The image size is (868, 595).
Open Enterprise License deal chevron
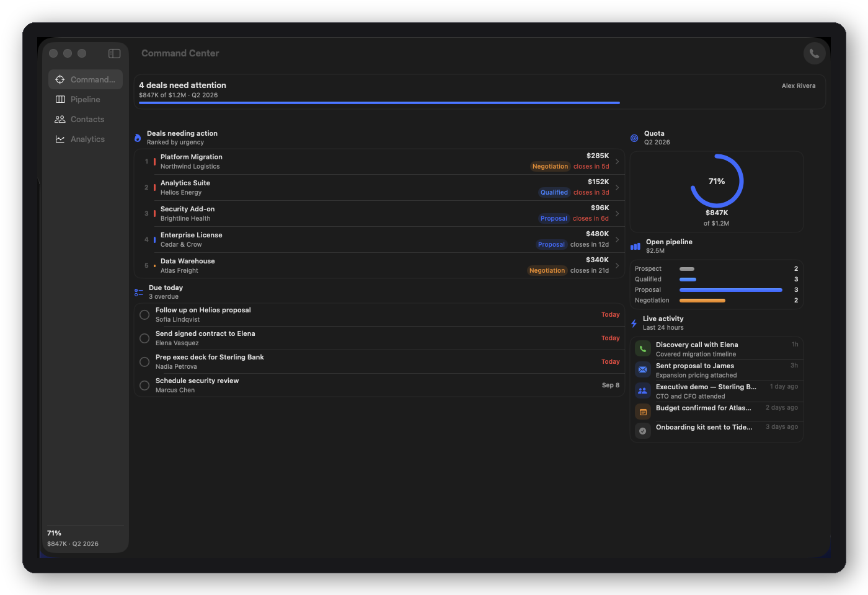point(617,239)
